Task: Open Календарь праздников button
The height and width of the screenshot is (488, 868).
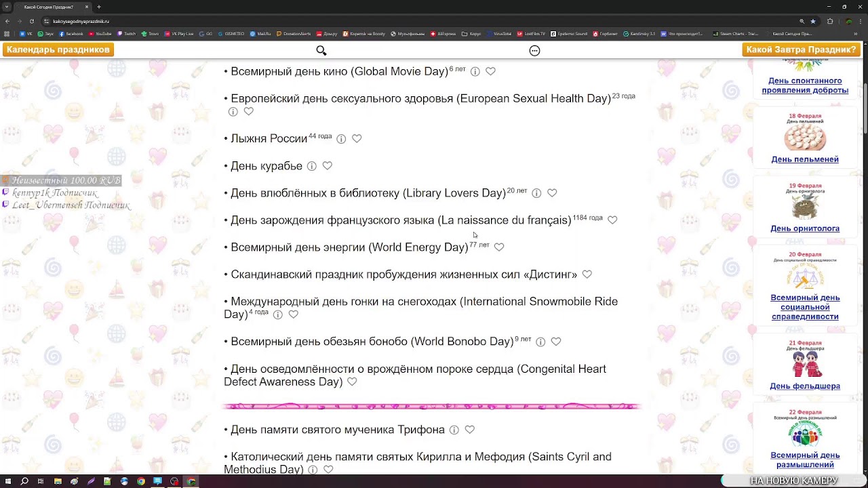Action: 58,49
